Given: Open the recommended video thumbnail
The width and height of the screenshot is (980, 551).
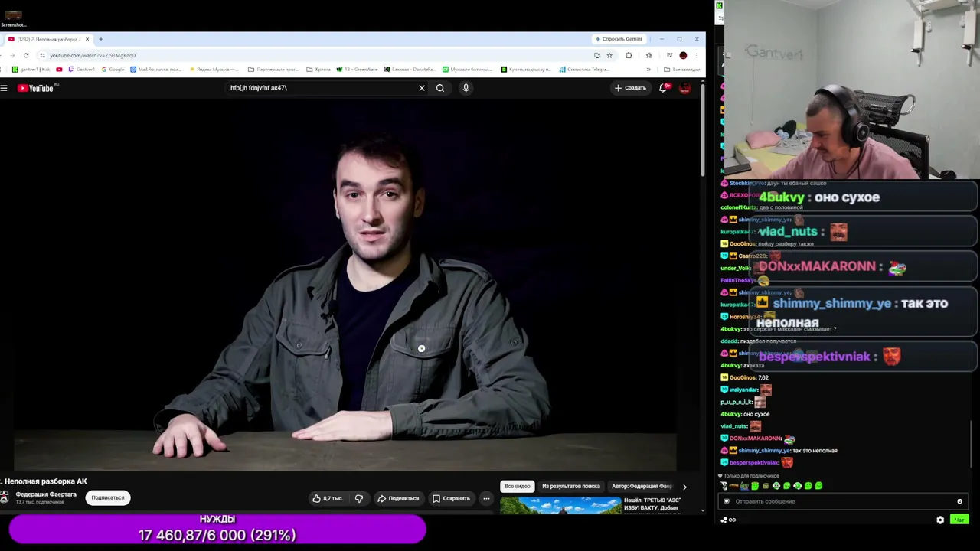Looking at the screenshot, I should coord(560,506).
